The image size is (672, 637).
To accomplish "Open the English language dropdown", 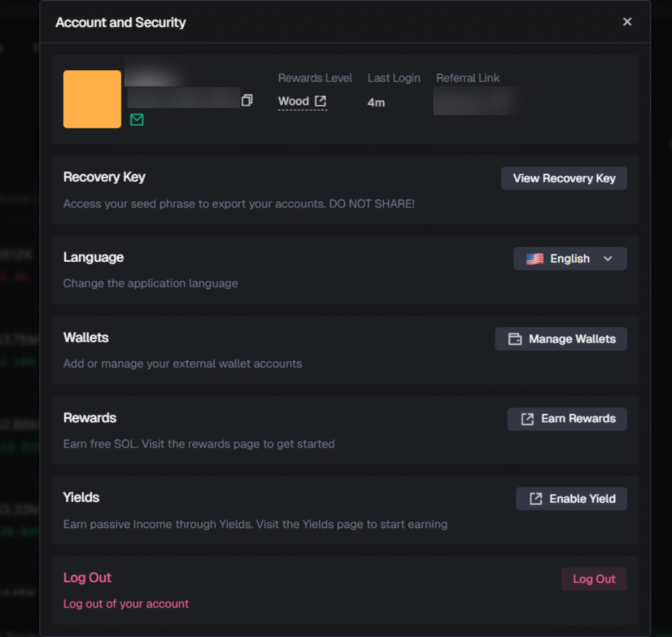I will (x=570, y=258).
